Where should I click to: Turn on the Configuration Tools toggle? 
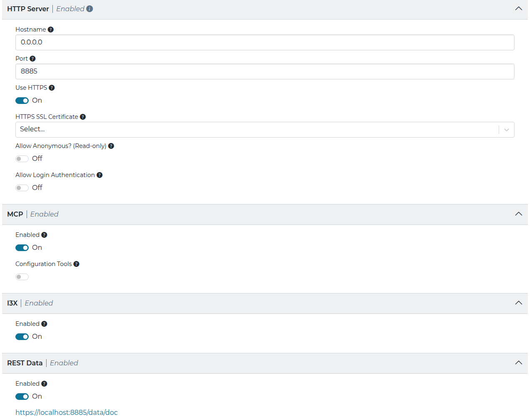(x=22, y=276)
